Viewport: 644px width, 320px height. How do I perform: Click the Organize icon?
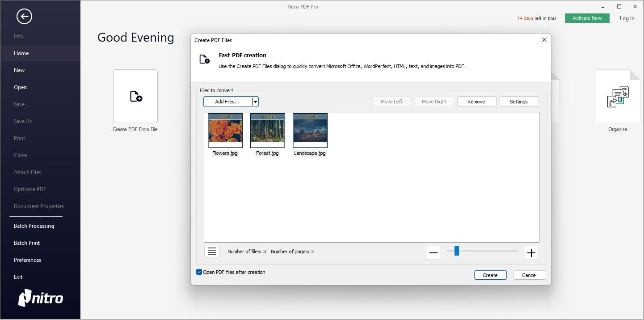618,96
